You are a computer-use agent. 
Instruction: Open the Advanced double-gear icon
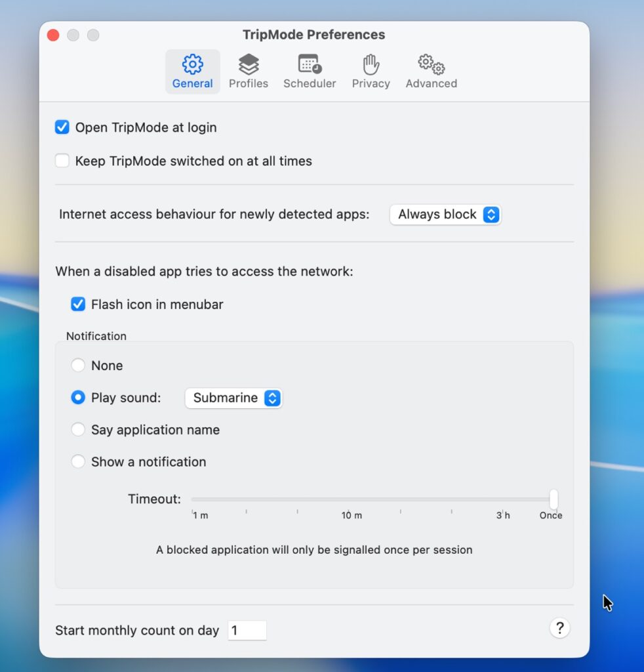point(431,64)
